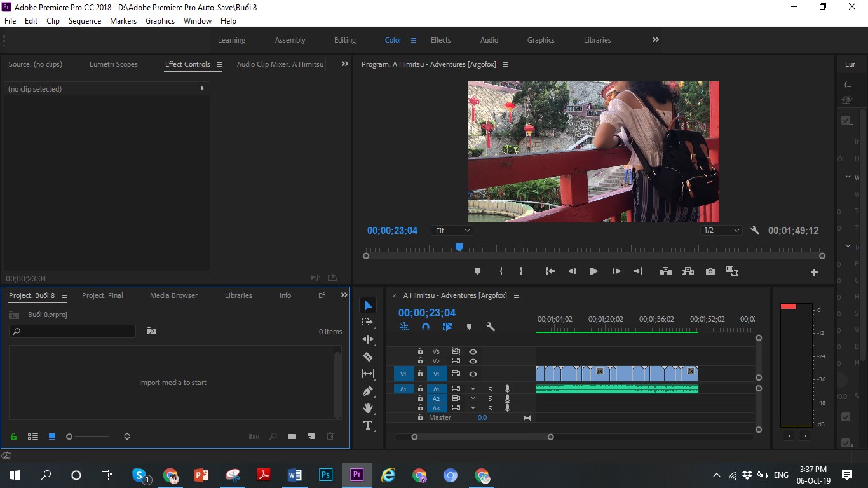Switch Project panel to List View
Screen dimensions: 868x488
click(x=32, y=437)
